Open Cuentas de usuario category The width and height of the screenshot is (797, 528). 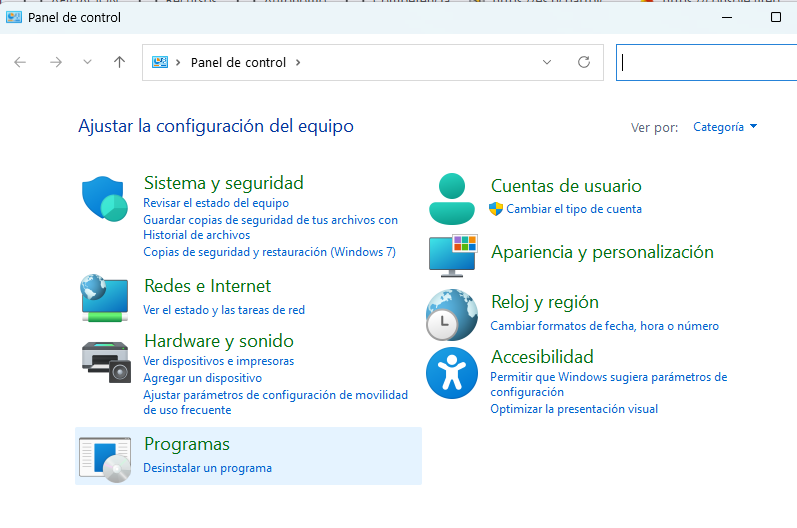[x=566, y=186]
